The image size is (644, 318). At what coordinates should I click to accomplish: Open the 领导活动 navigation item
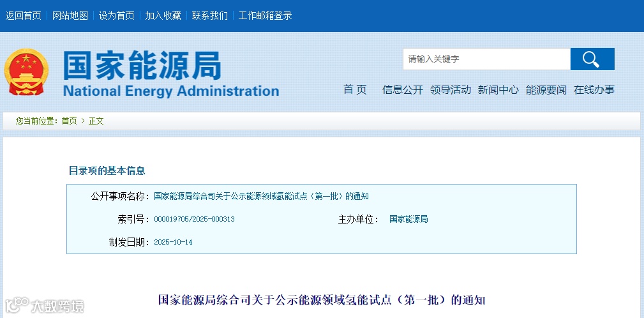pos(451,89)
